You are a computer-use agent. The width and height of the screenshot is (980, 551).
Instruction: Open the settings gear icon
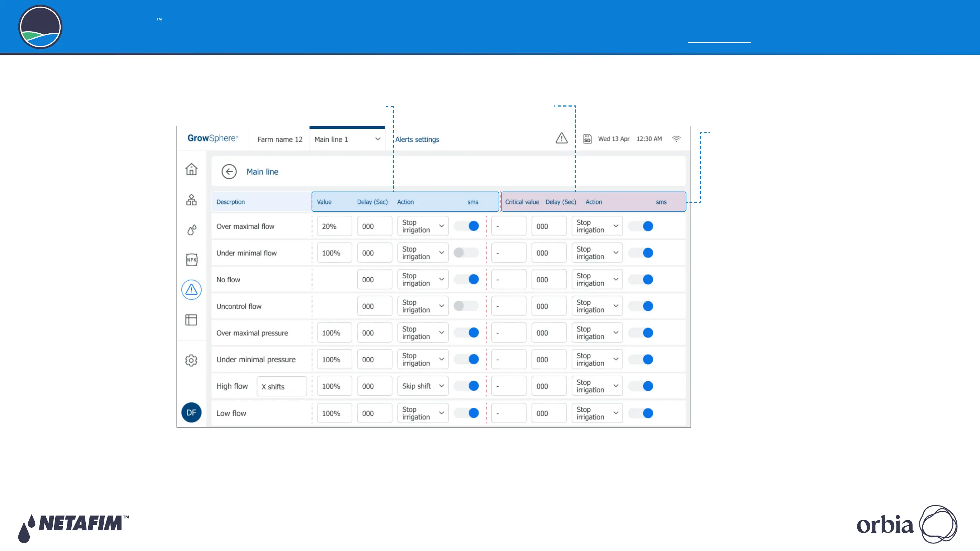pos(191,361)
